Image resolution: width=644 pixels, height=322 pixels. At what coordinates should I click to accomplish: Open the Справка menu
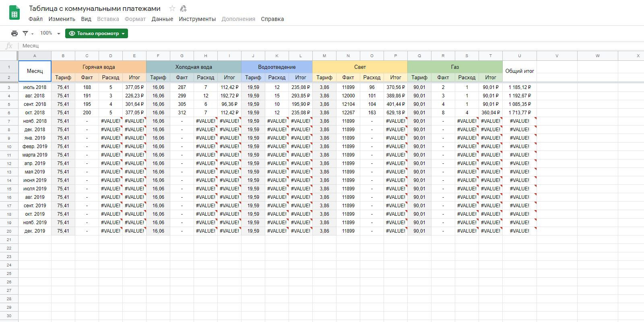point(272,19)
